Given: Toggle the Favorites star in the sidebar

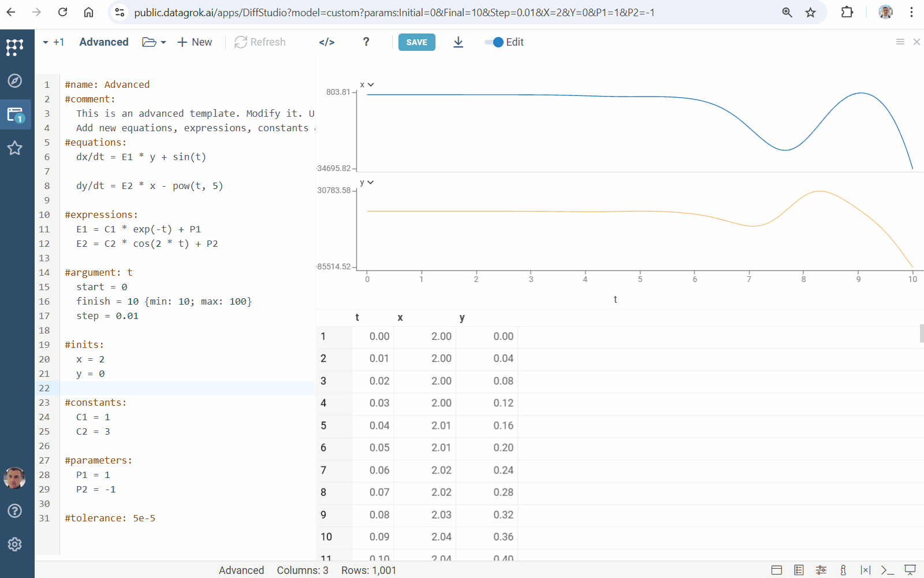Looking at the screenshot, I should tap(14, 149).
